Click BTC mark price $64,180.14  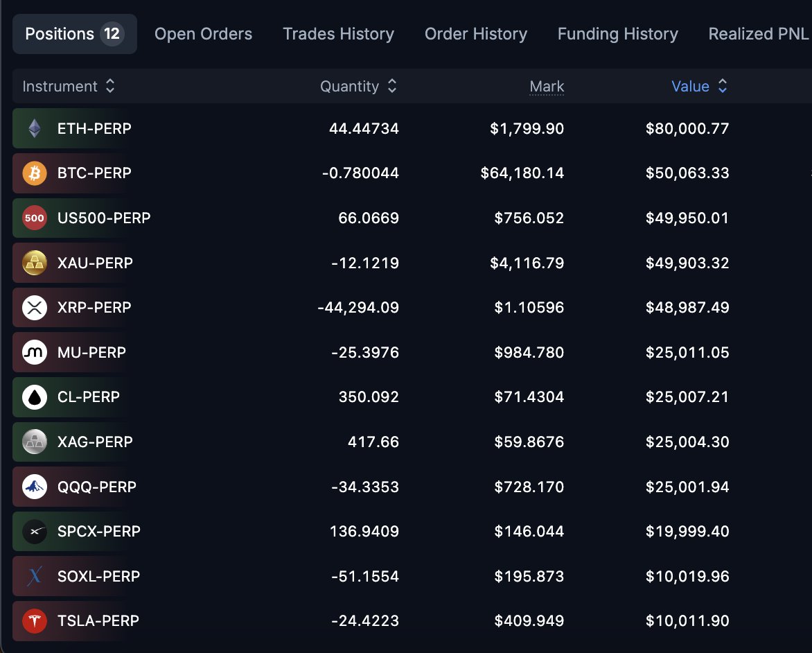pos(522,173)
